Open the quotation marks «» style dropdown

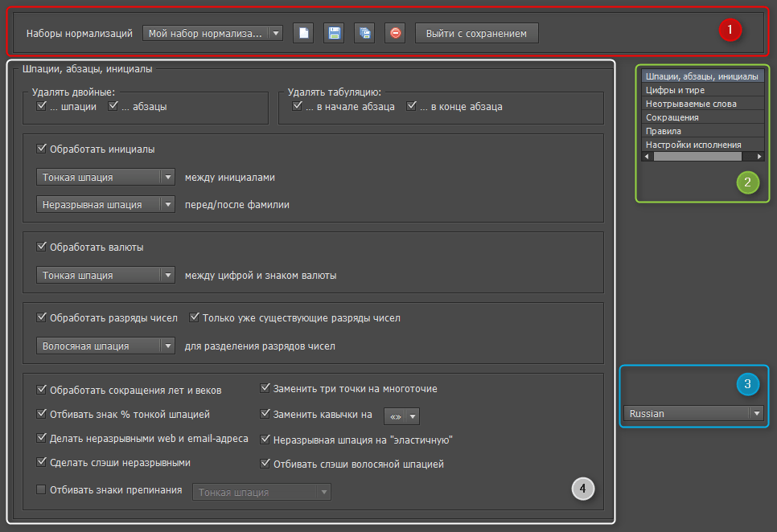tap(402, 416)
